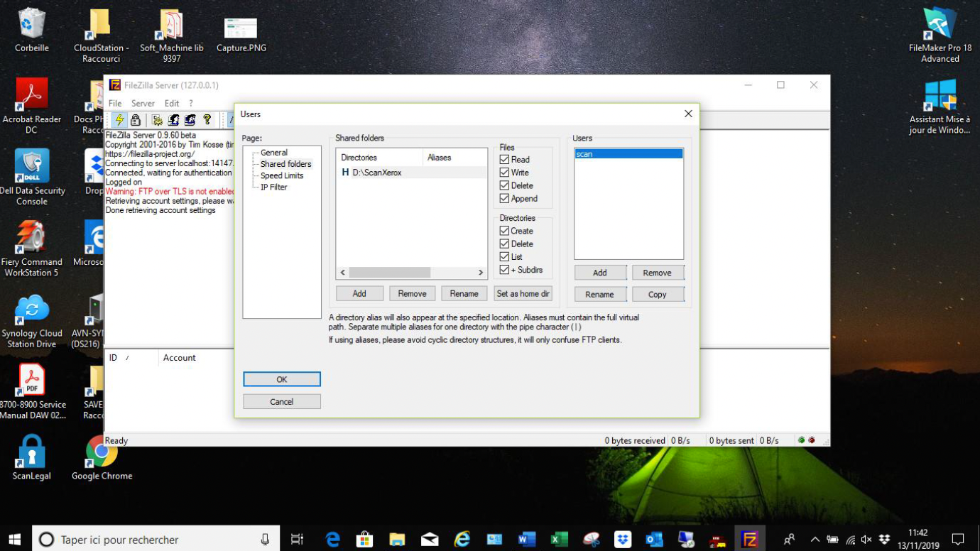Select IP Filter page
The width and height of the screenshot is (980, 551).
coord(274,187)
